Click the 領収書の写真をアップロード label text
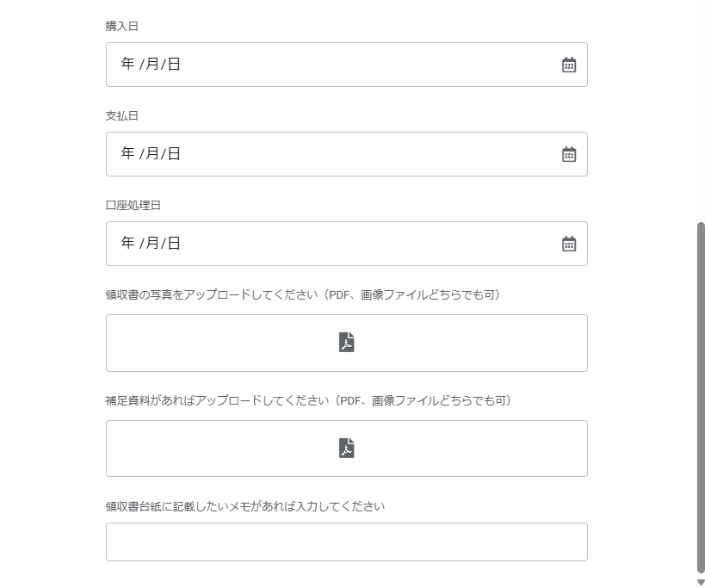705x588 pixels. pos(303,294)
